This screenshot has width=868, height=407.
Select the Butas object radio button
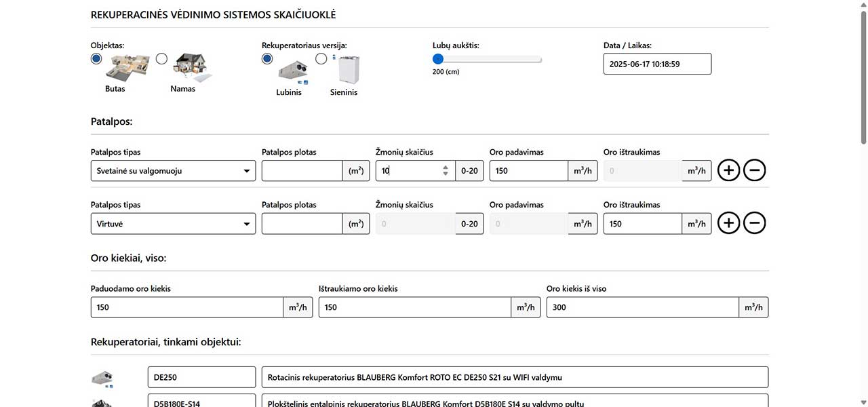(96, 59)
